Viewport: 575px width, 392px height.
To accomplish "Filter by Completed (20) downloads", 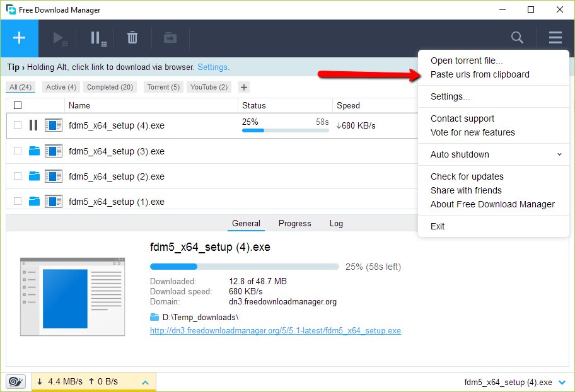I will [x=110, y=87].
